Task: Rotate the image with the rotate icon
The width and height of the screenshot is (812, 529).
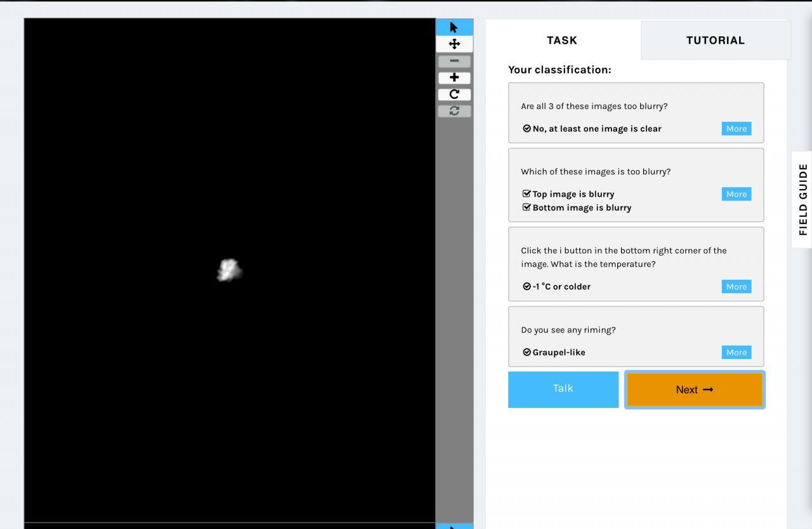Action: [x=454, y=94]
